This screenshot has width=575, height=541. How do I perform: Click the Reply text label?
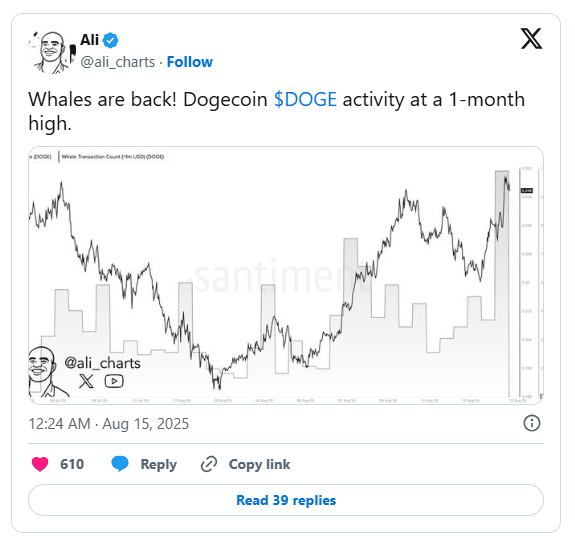tap(158, 464)
